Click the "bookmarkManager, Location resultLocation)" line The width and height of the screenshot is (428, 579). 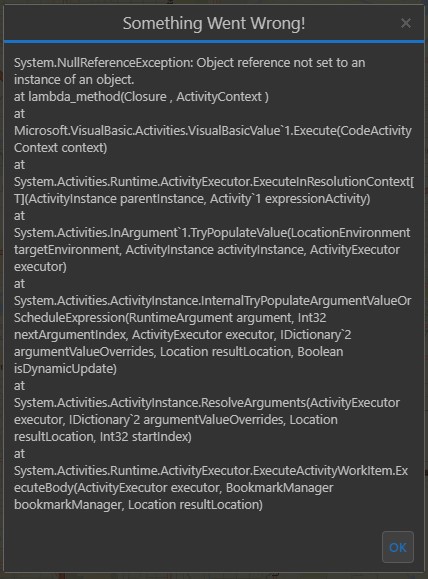138,504
